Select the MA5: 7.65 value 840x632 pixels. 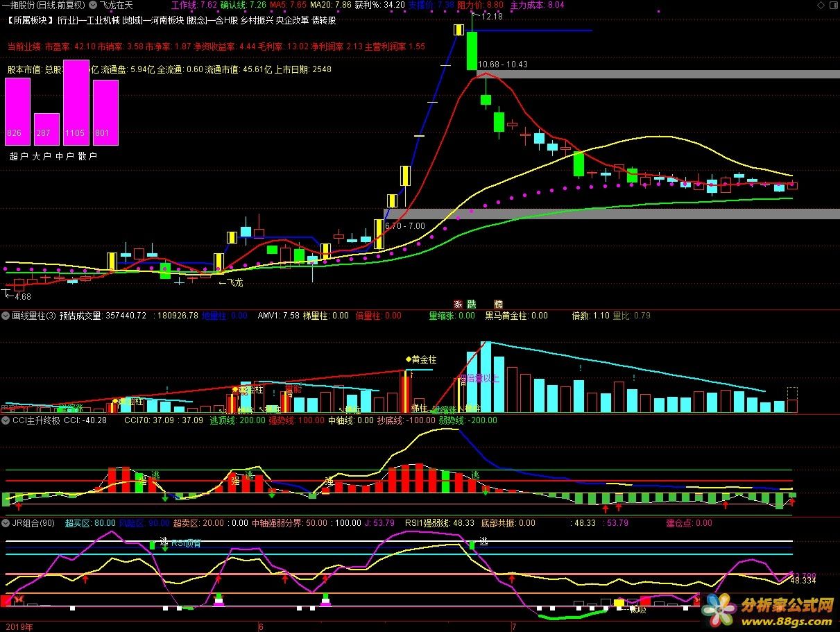288,5
